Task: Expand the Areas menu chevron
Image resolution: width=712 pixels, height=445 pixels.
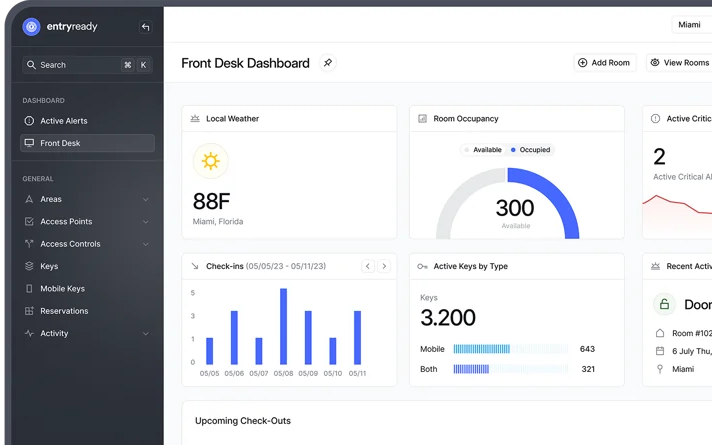Action: [x=146, y=200]
